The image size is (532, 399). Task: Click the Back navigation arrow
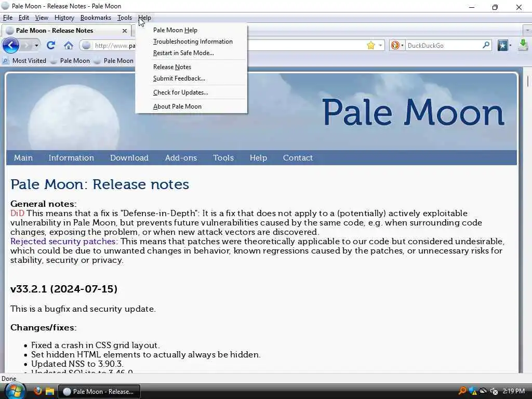[10, 45]
